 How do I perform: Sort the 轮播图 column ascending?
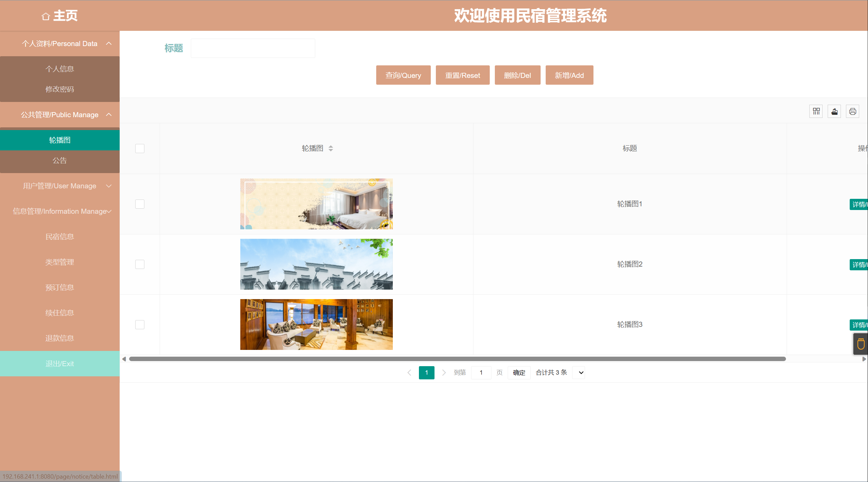(331, 146)
